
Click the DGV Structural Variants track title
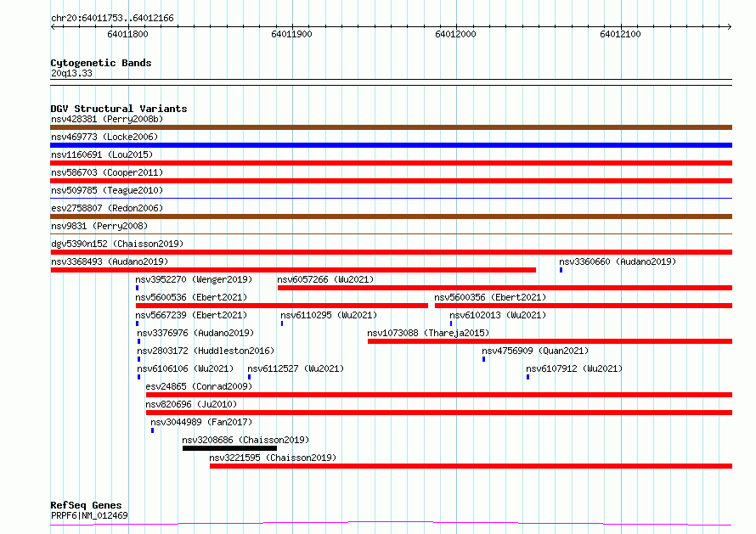[119, 109]
